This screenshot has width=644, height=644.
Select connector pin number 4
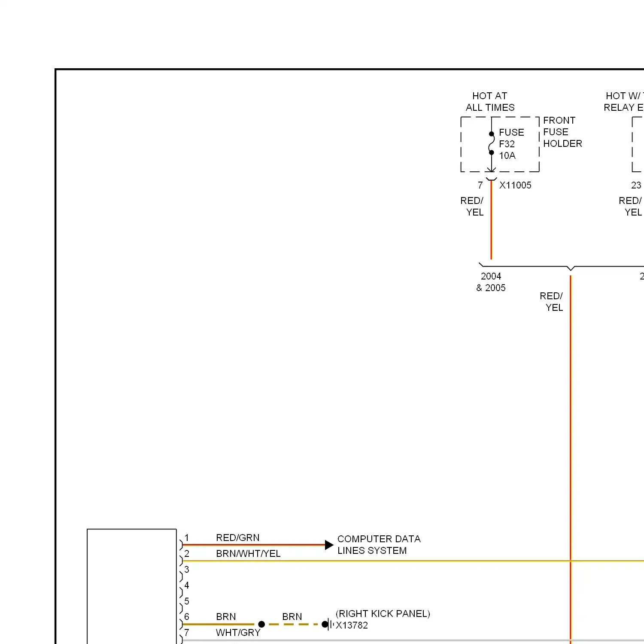[x=187, y=585]
